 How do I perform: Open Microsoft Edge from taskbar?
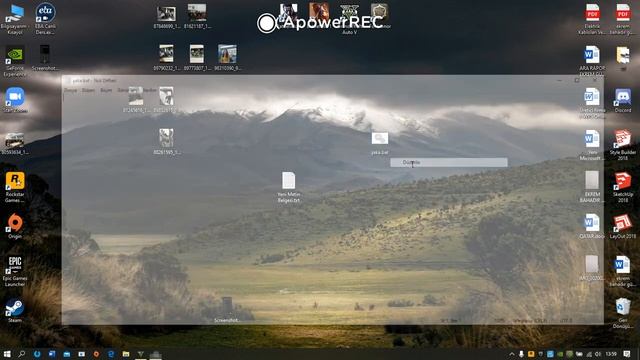point(111,354)
